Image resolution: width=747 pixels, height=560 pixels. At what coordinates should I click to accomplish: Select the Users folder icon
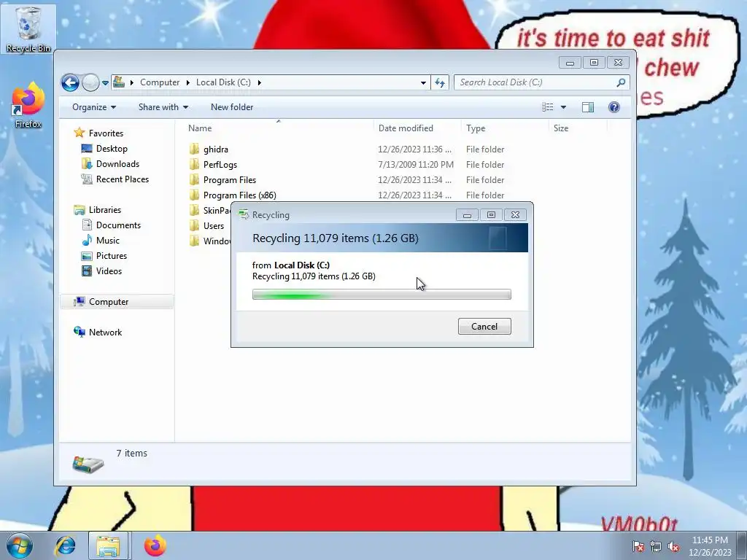point(194,225)
